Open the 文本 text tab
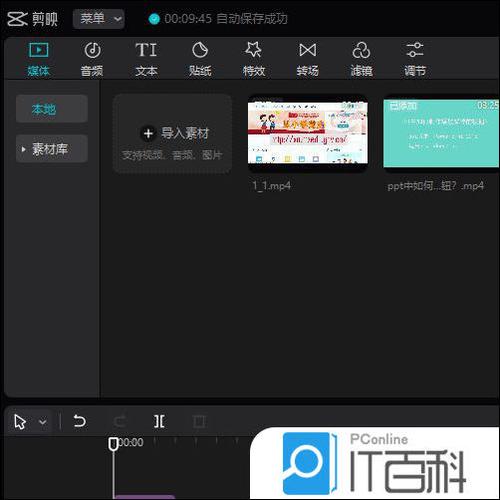The height and width of the screenshot is (500, 500). [x=146, y=60]
